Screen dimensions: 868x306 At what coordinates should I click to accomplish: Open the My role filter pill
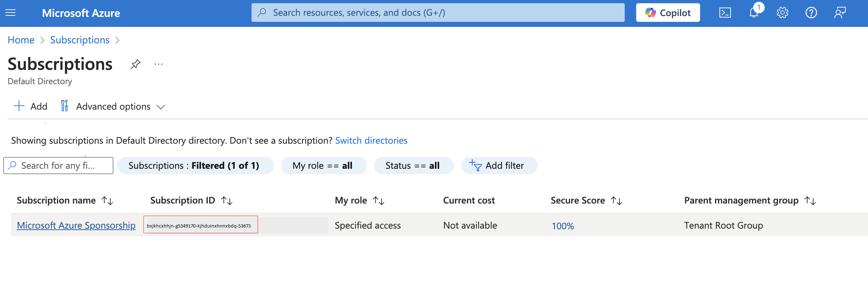coord(323,166)
